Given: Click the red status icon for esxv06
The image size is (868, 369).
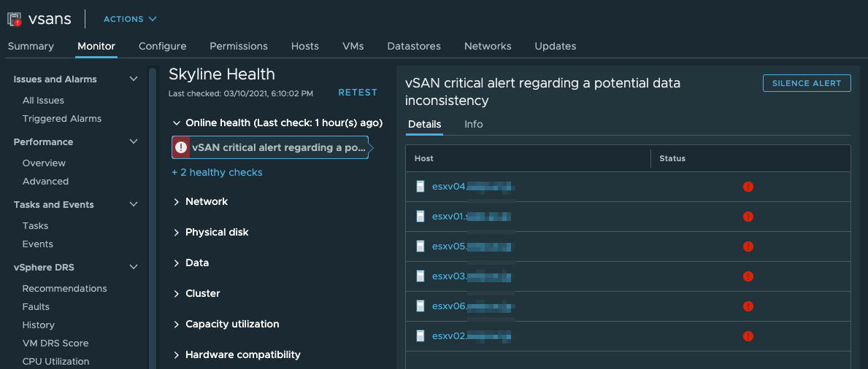Looking at the screenshot, I should coord(748,306).
